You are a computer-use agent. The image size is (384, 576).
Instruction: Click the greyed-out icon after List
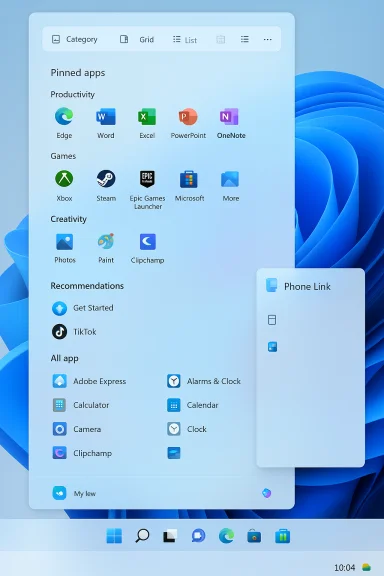(x=220, y=39)
